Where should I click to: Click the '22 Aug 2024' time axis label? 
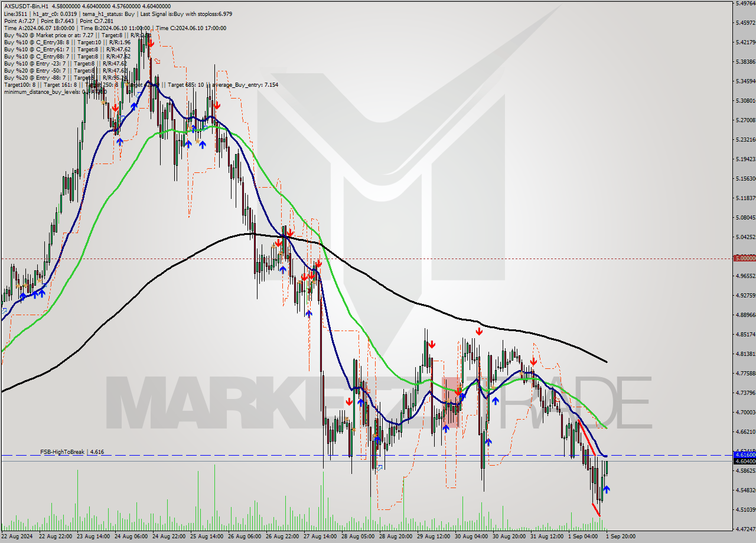17,536
